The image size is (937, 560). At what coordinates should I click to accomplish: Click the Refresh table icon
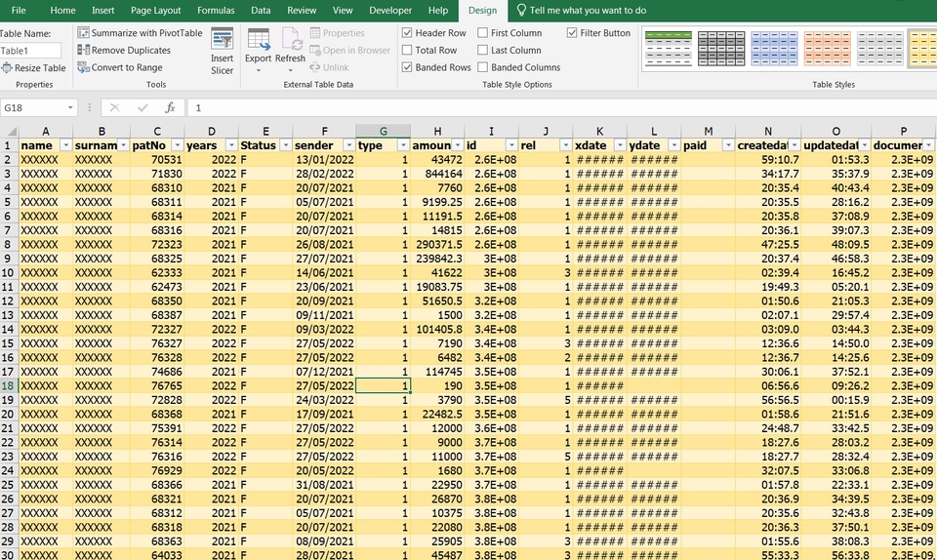[x=291, y=39]
